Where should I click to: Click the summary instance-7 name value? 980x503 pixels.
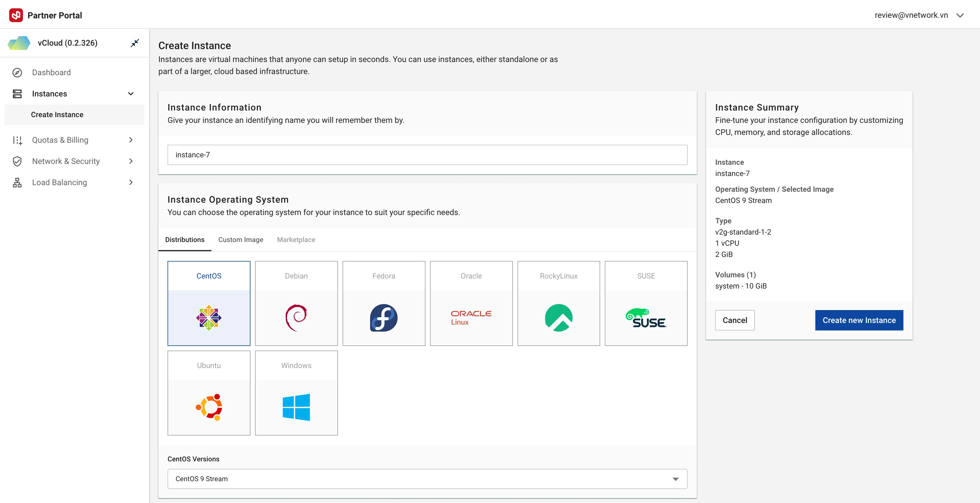732,173
